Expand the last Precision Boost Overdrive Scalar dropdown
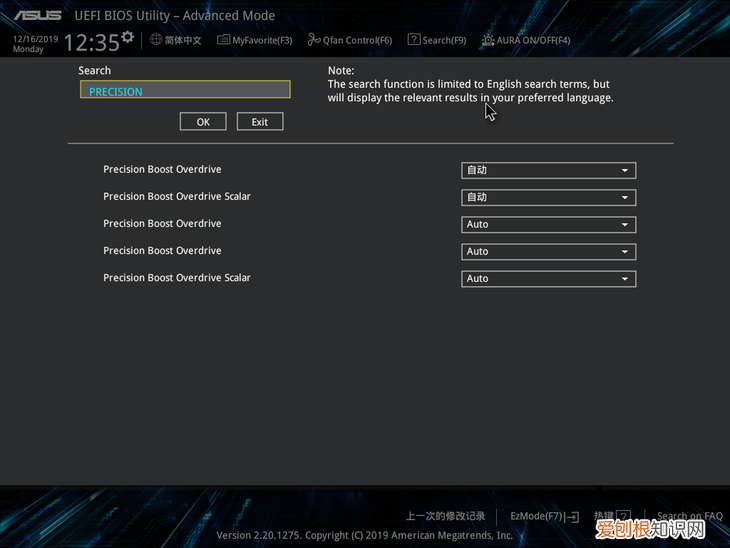This screenshot has width=730, height=548. pos(548,279)
